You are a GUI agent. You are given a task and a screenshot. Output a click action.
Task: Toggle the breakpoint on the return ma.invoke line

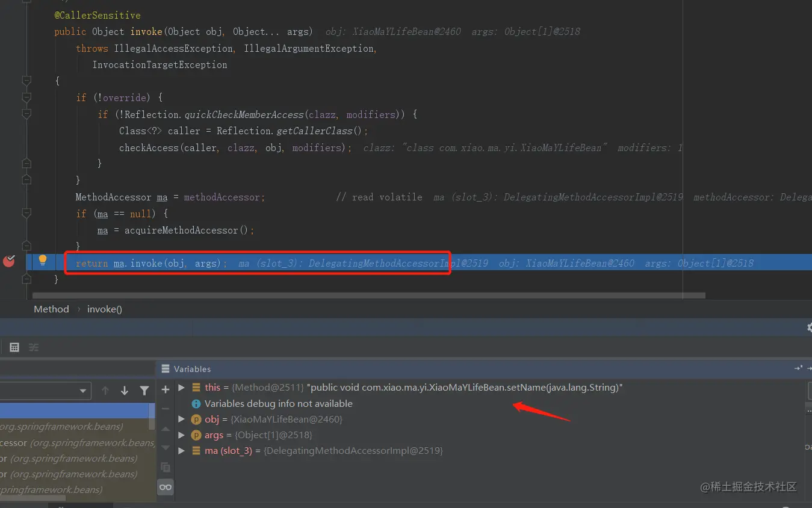click(9, 261)
